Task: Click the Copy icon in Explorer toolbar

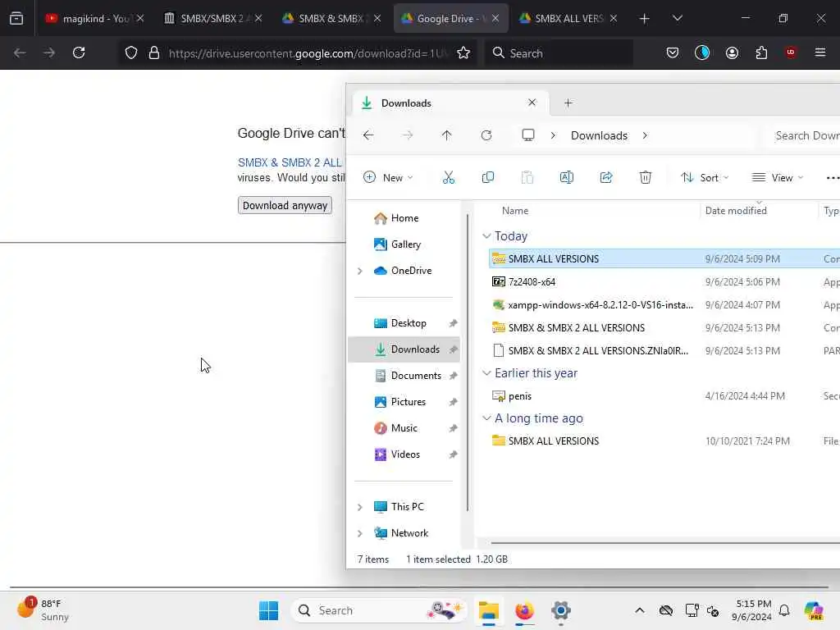Action: 488,177
